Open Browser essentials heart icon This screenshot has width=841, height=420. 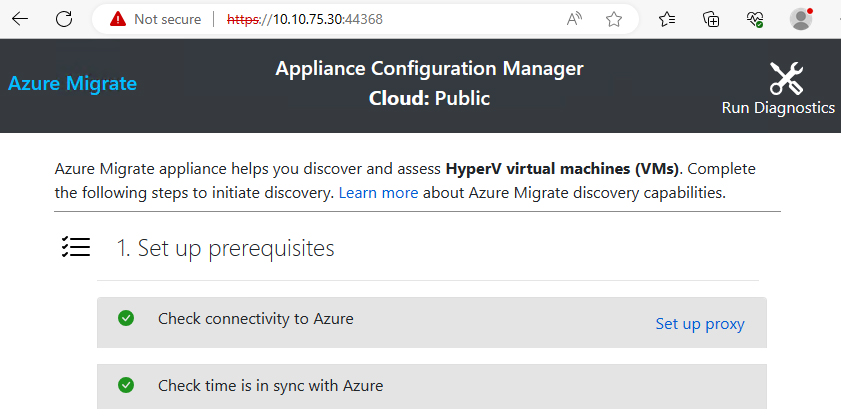(x=755, y=19)
